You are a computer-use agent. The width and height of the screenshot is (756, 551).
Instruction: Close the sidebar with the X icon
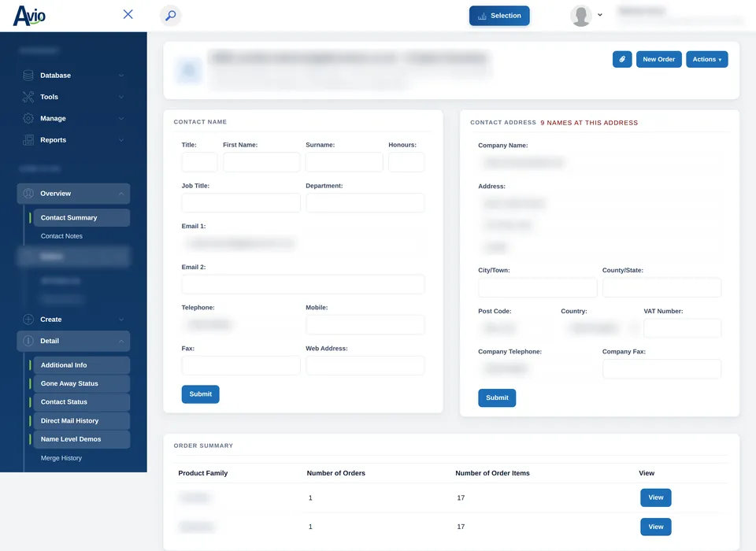[x=128, y=14]
